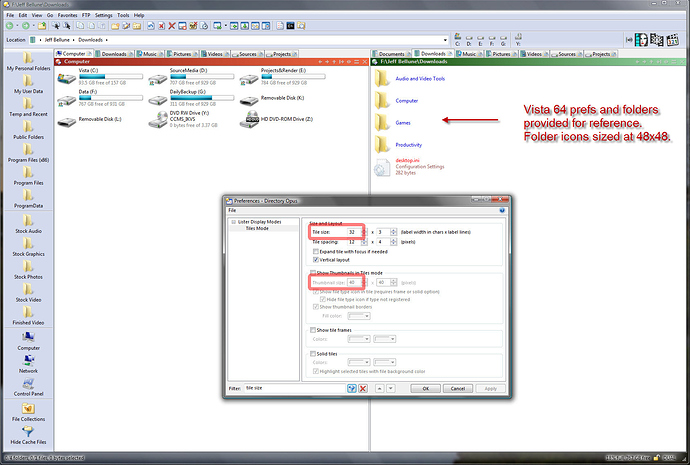Click Hide Cache Files filter icon
Viewport: 690px width, 465px height.
(29, 435)
